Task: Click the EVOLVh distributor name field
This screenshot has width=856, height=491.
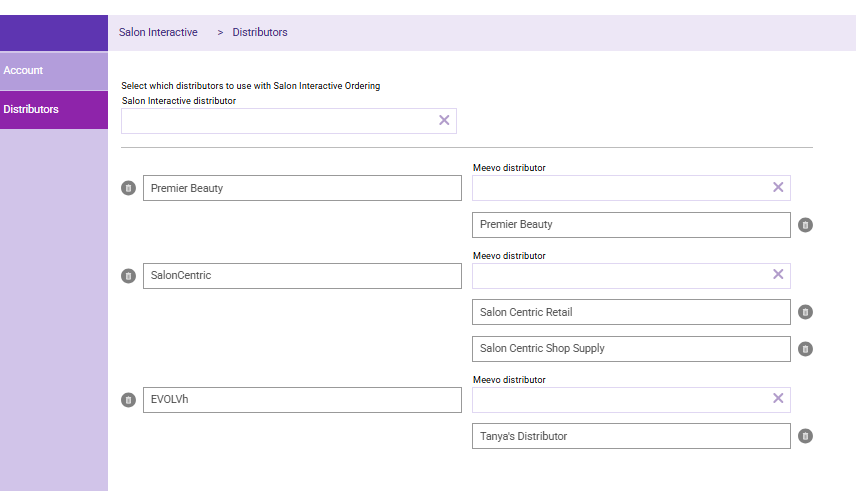Action: tap(302, 400)
